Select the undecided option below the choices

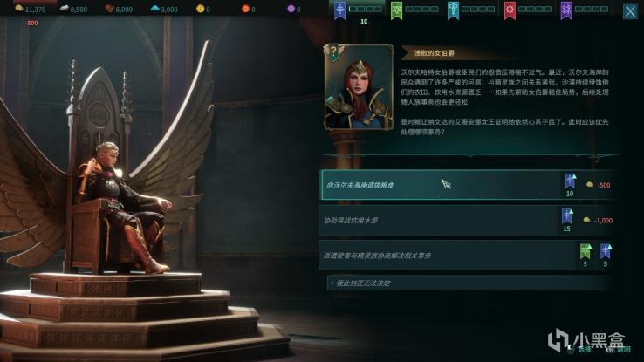[x=470, y=283]
